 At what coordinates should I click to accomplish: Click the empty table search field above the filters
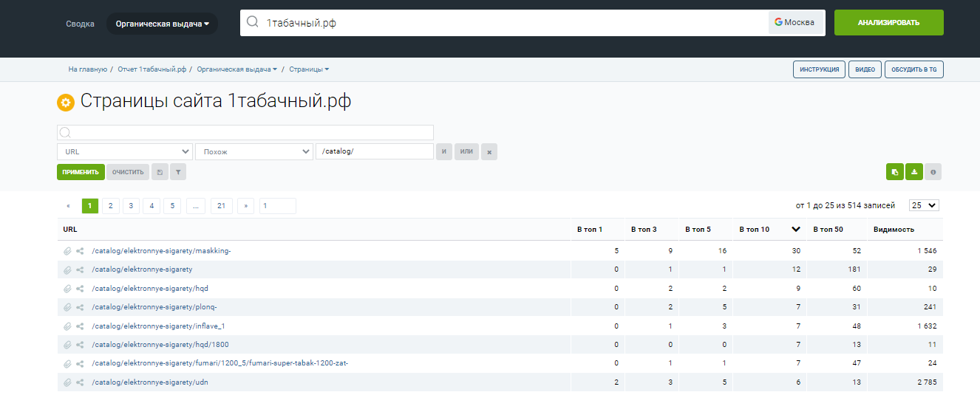tap(245, 132)
